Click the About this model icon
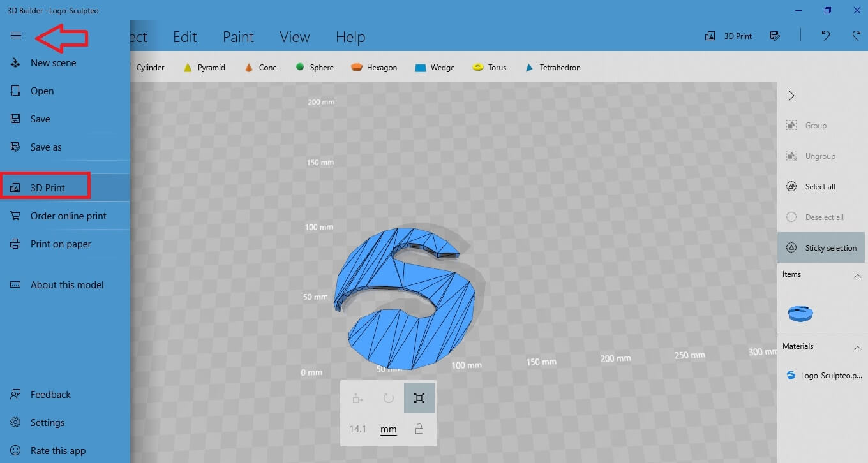This screenshot has width=868, height=463. coord(16,285)
